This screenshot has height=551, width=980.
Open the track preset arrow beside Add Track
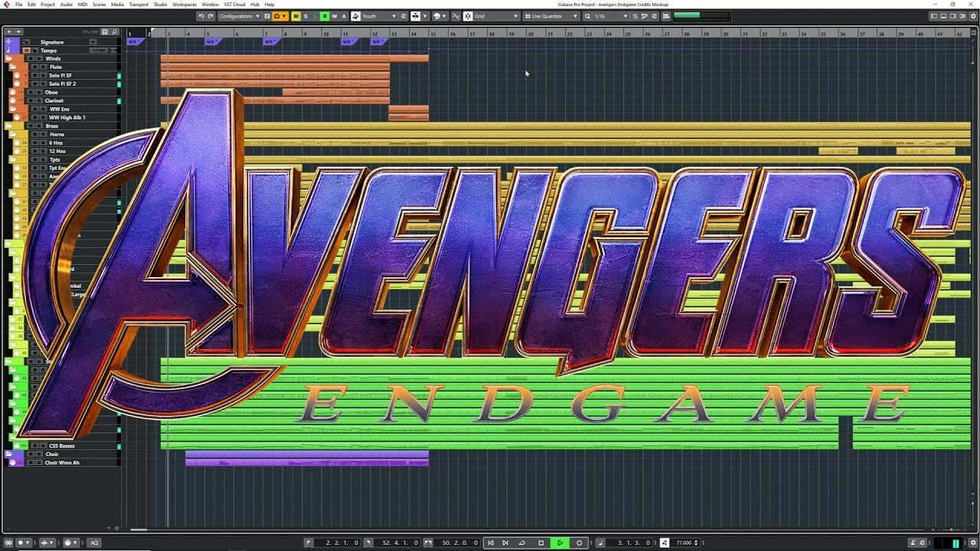click(18, 32)
